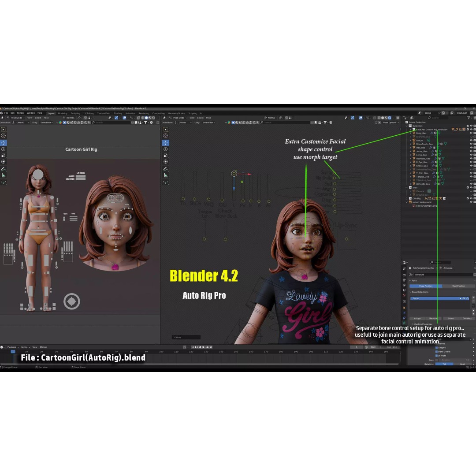Open the File menu
This screenshot has height=476, width=476.
coord(6,113)
